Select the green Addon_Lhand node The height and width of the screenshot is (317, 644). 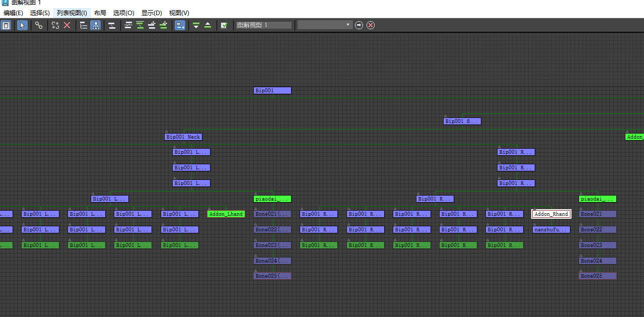pyautogui.click(x=226, y=214)
